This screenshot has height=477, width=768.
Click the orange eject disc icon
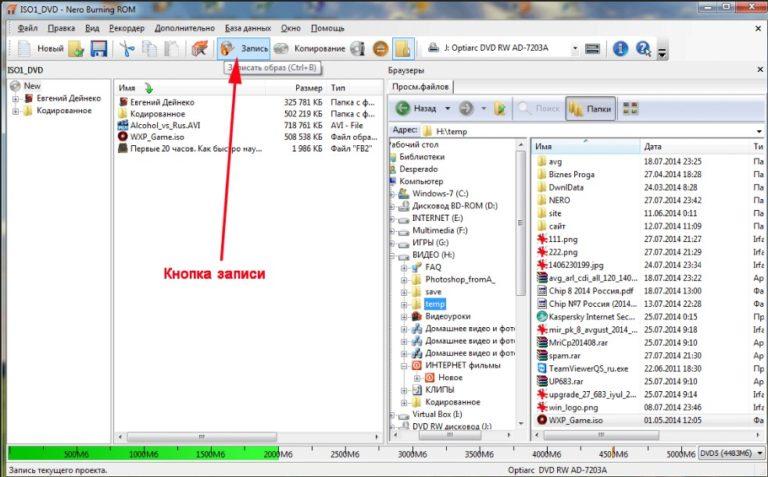(x=381, y=49)
